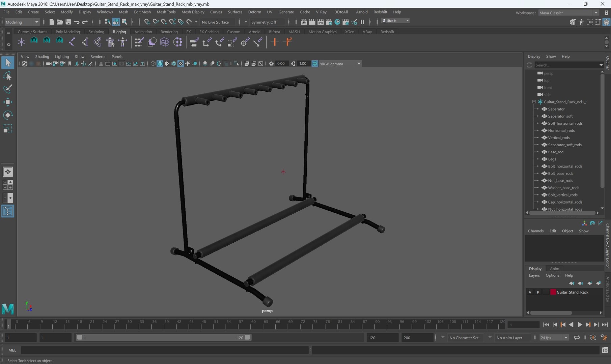This screenshot has height=364, width=611.
Task: Select the Lasso tool in the toolbox
Action: [8, 76]
